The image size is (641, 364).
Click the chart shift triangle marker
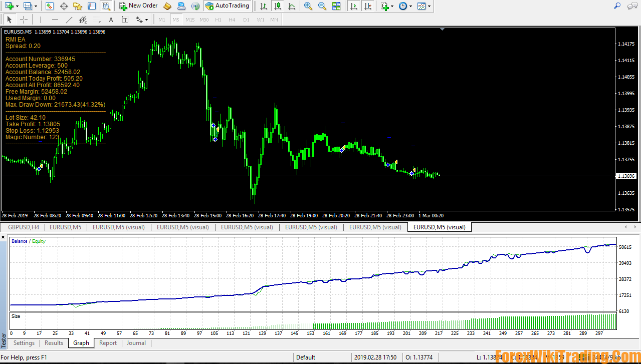(x=442, y=30)
